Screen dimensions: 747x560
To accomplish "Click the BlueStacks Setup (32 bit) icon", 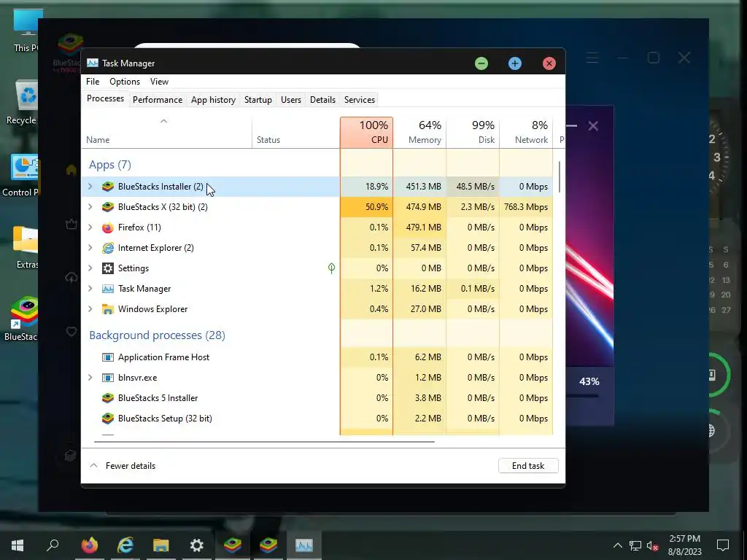I will 108,419.
